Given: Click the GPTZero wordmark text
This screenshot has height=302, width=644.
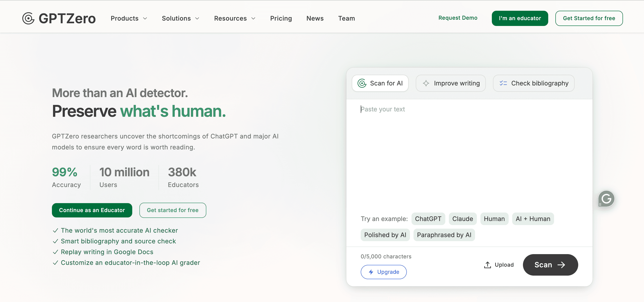Looking at the screenshot, I should point(67,19).
